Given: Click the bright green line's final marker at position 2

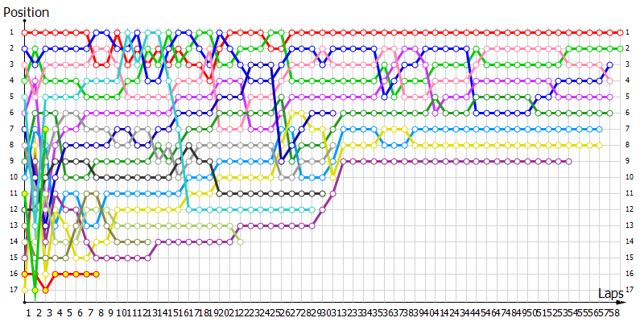Looking at the screenshot, I should pos(621,48).
